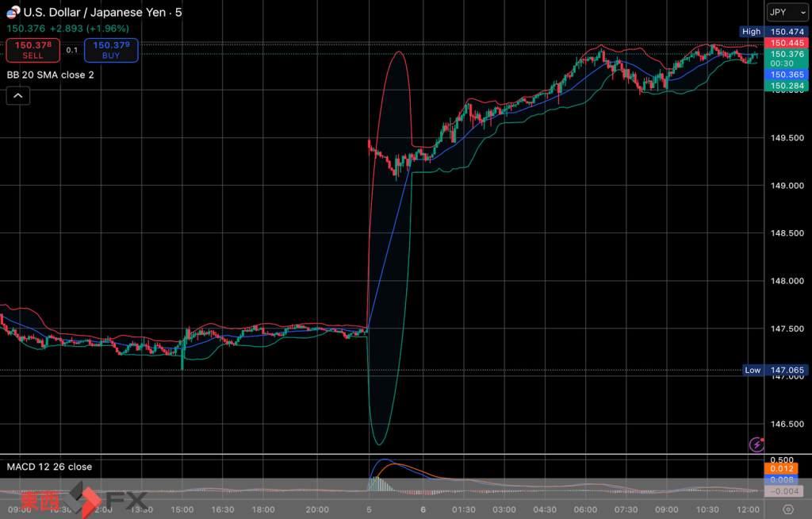
Task: Select the BB 20 SMA close 2 indicator
Action: pyautogui.click(x=51, y=75)
